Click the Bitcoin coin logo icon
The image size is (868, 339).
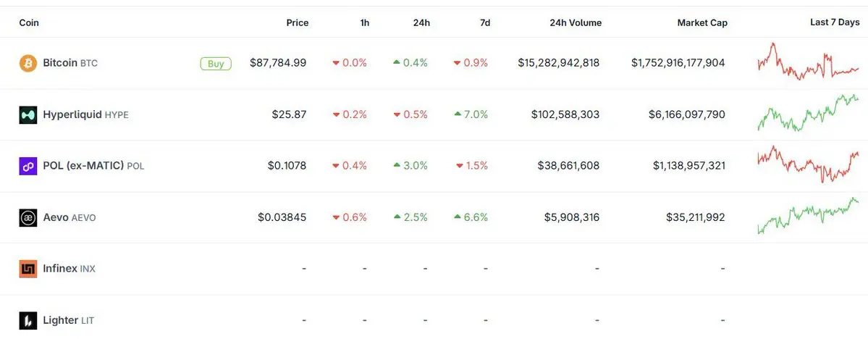click(28, 63)
